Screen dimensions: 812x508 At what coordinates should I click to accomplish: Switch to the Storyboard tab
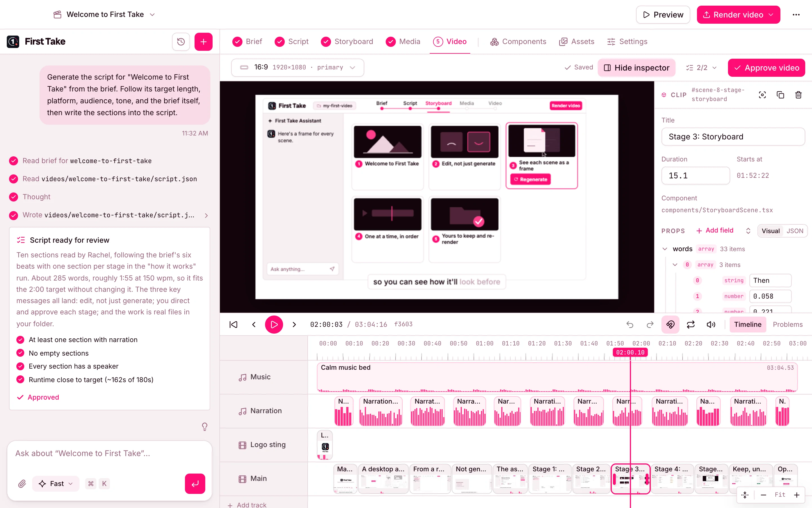pos(347,42)
